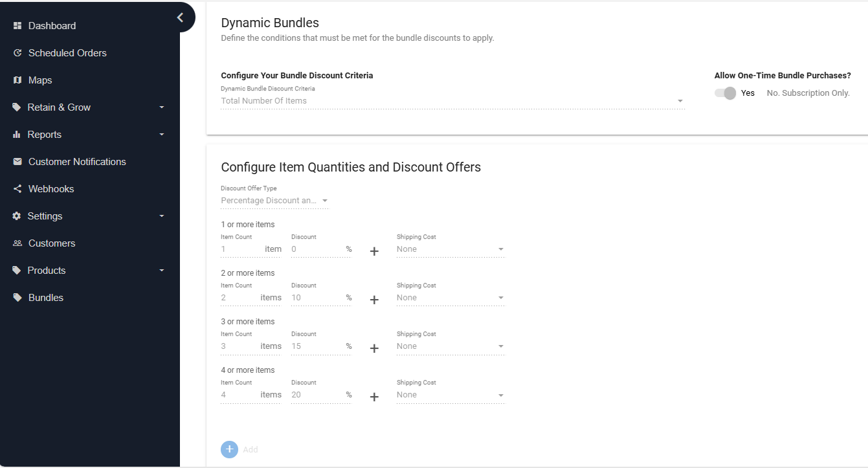The height and width of the screenshot is (468, 868).
Task: Click Discount field showing 0 percent
Action: (322, 249)
